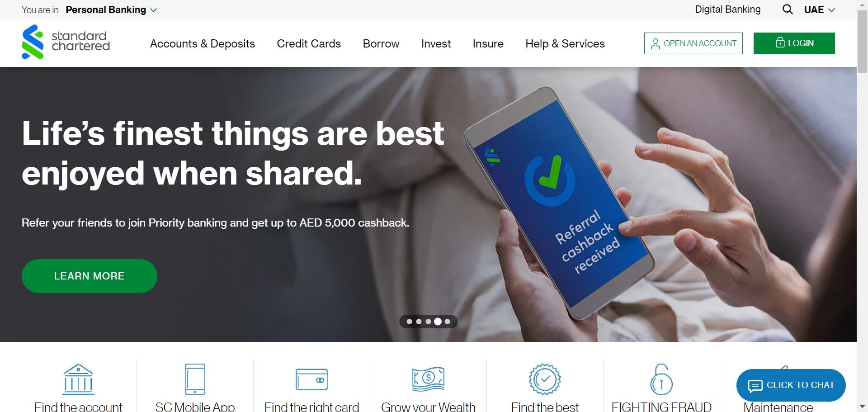Jump to the last carousel slide dot
The height and width of the screenshot is (412, 868).
tap(447, 322)
